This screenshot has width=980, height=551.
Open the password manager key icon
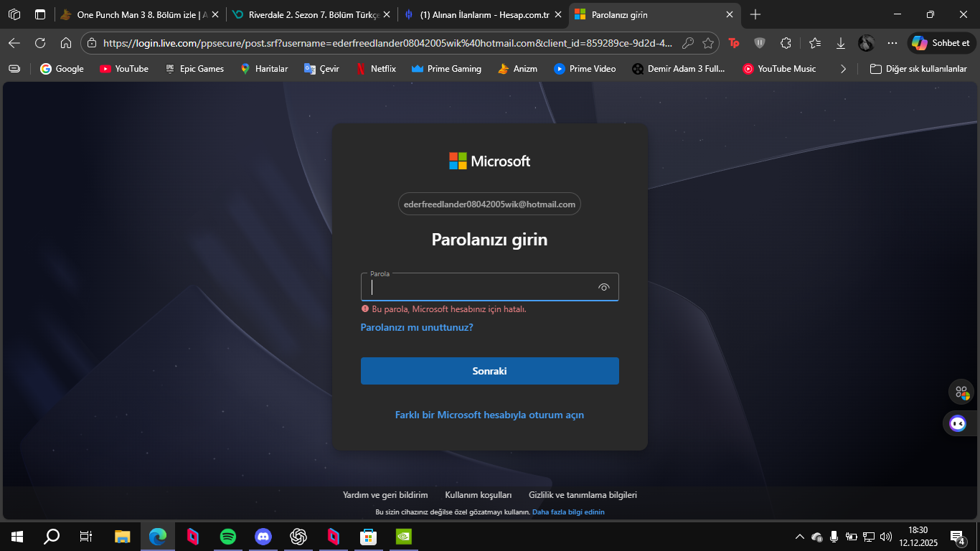coord(687,43)
